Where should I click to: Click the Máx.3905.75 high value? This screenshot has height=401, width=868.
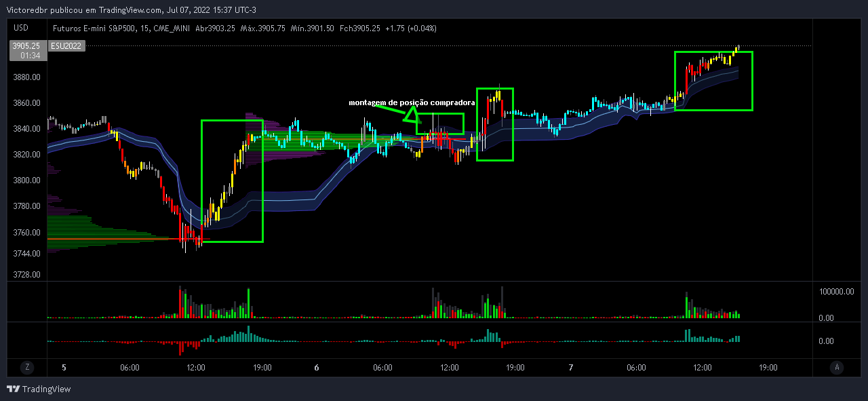coord(262,28)
